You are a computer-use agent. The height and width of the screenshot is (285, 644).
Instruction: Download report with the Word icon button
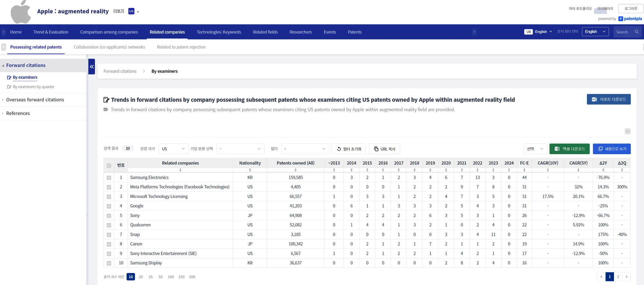point(609,99)
